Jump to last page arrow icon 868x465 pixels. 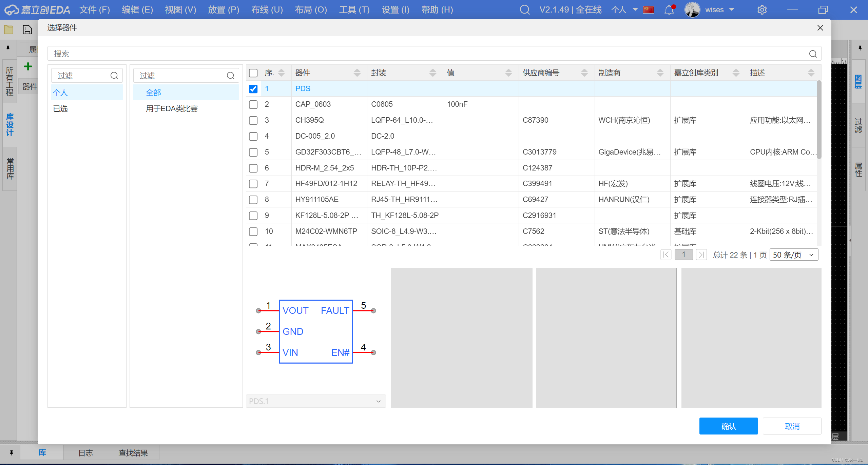pyautogui.click(x=701, y=255)
